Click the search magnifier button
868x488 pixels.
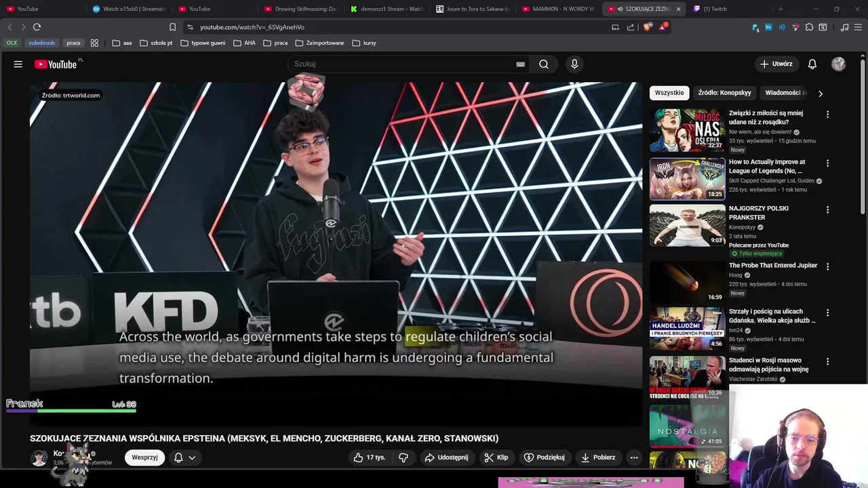point(544,64)
